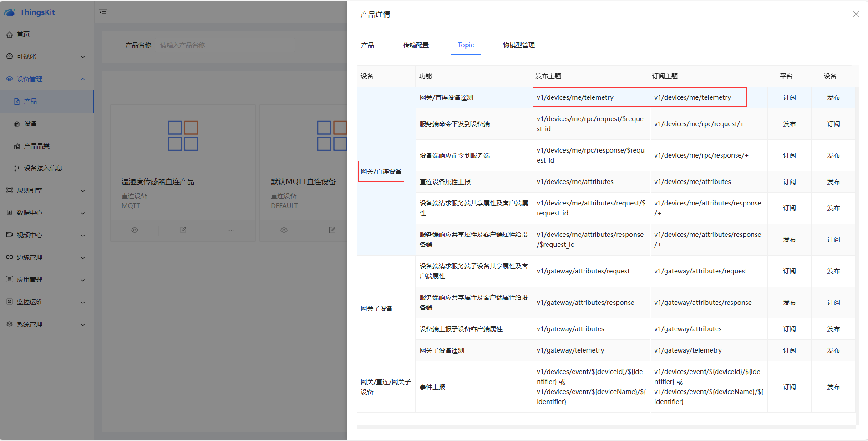Screen dimensions: 868x441
Task: Open the more options ellipsis on first product card
Action: pos(231,230)
